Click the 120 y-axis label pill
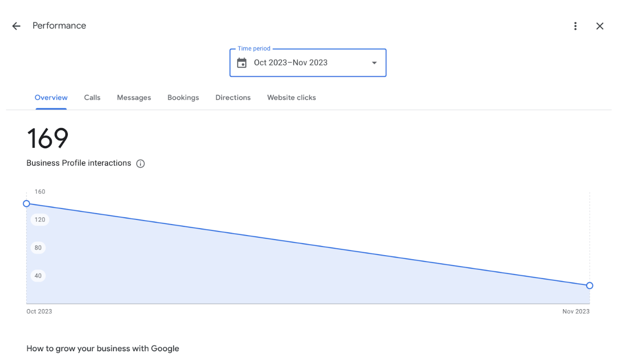Viewport: 642px width, 364px height. (40, 219)
